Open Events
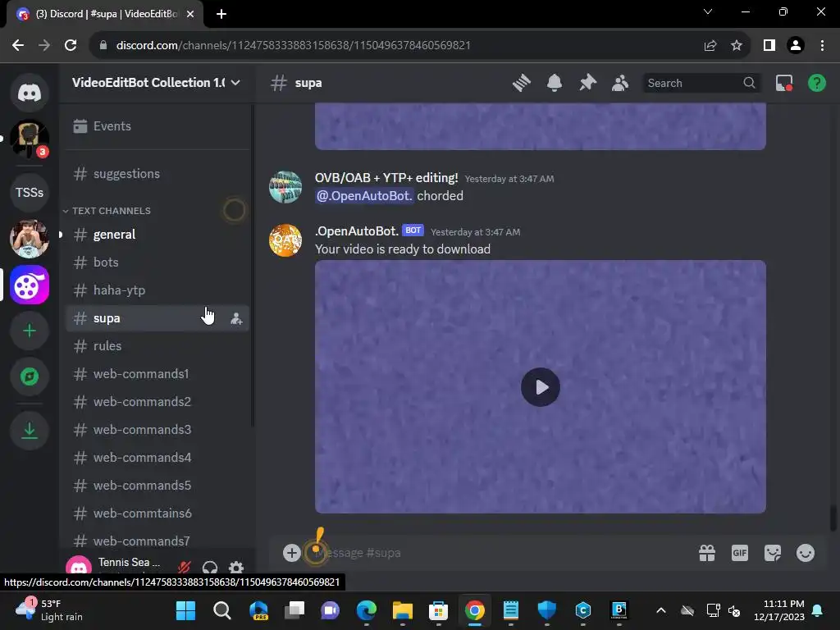The height and width of the screenshot is (630, 840). point(157,126)
